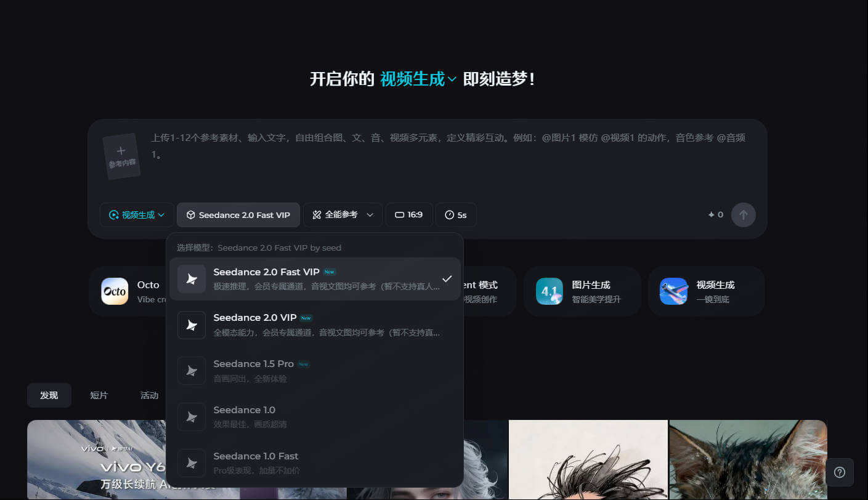Click the prompt text input area
Image resolution: width=868 pixels, height=500 pixels.
click(450, 146)
